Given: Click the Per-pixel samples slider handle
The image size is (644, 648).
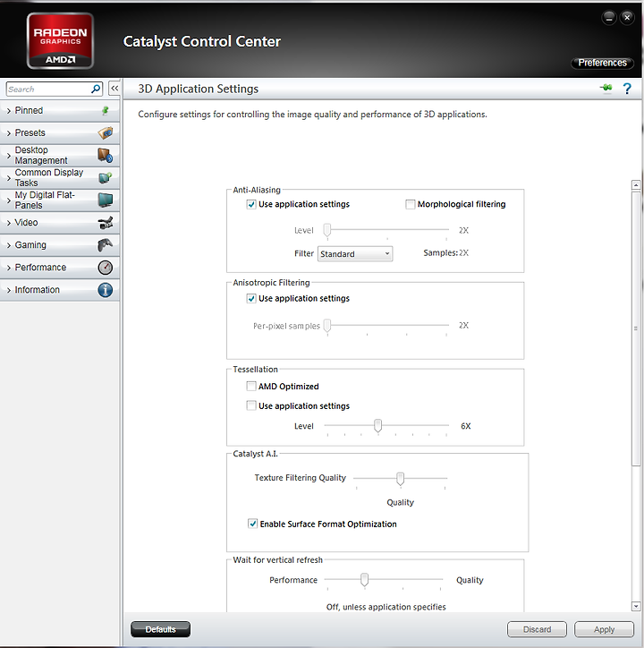Looking at the screenshot, I should click(x=327, y=326).
